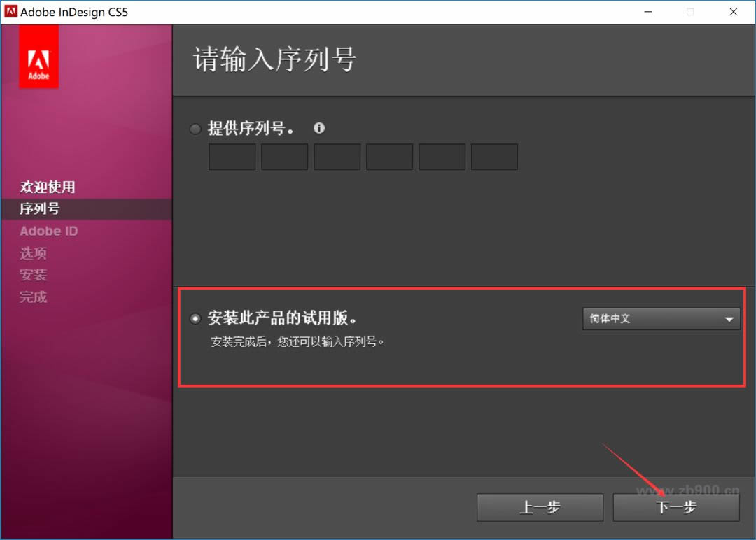The image size is (756, 540).
Task: Click the fourth serial number field
Action: tap(389, 157)
